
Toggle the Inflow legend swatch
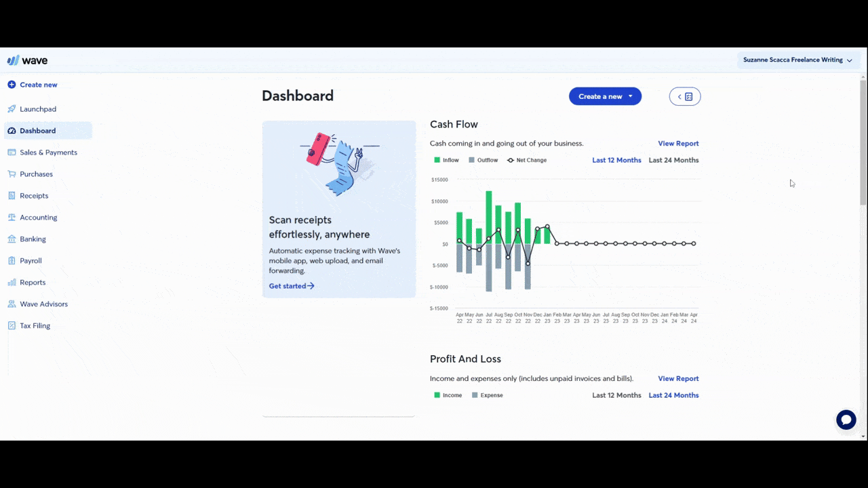click(437, 161)
